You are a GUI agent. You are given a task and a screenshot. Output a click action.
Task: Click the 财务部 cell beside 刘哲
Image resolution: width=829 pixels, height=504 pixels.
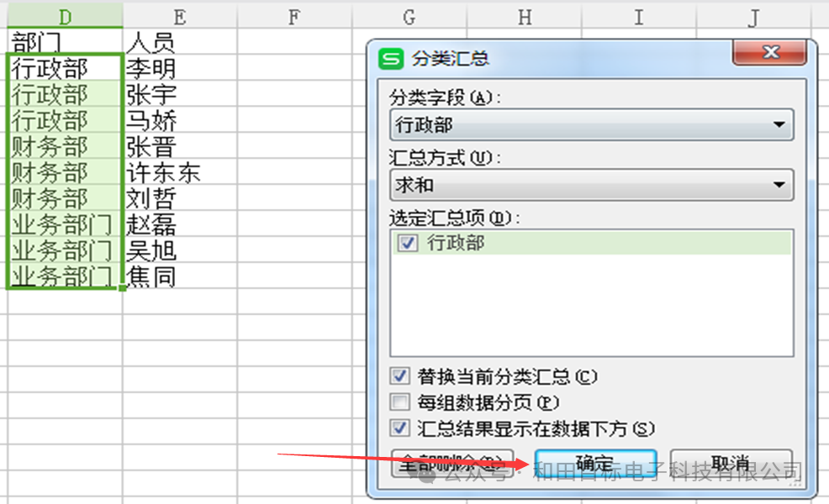[65, 197]
